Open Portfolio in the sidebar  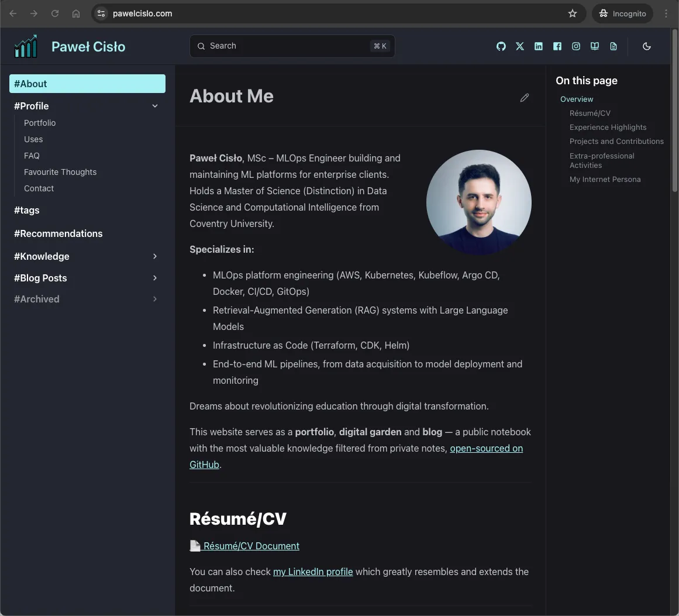pos(40,123)
